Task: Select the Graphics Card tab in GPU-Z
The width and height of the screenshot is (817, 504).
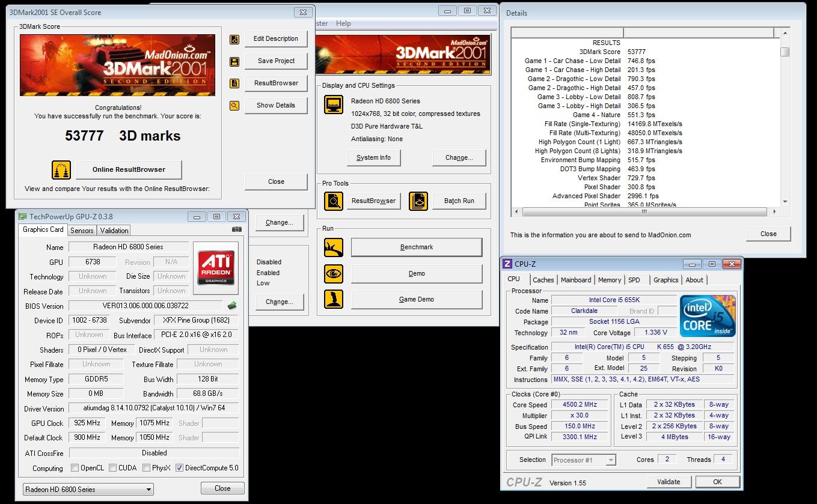Action: click(43, 229)
